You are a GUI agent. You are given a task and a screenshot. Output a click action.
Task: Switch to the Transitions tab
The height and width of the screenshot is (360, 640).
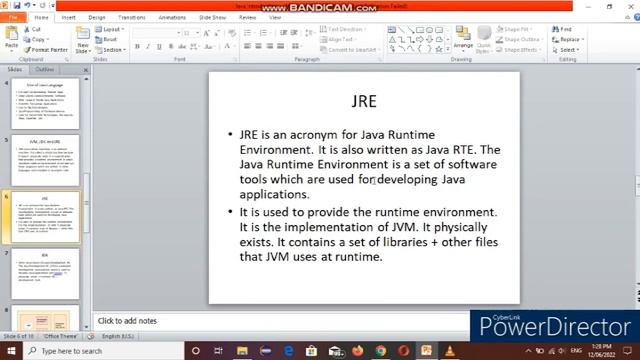[x=131, y=18]
